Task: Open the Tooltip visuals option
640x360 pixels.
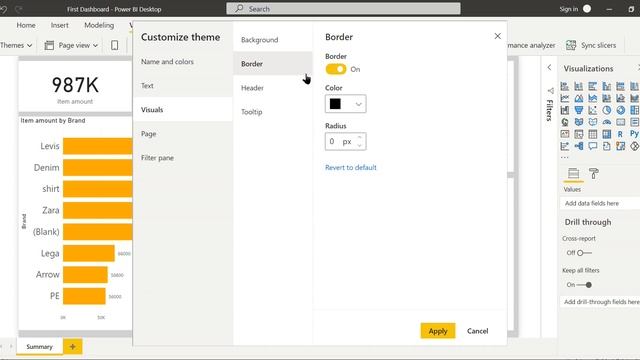Action: (252, 112)
